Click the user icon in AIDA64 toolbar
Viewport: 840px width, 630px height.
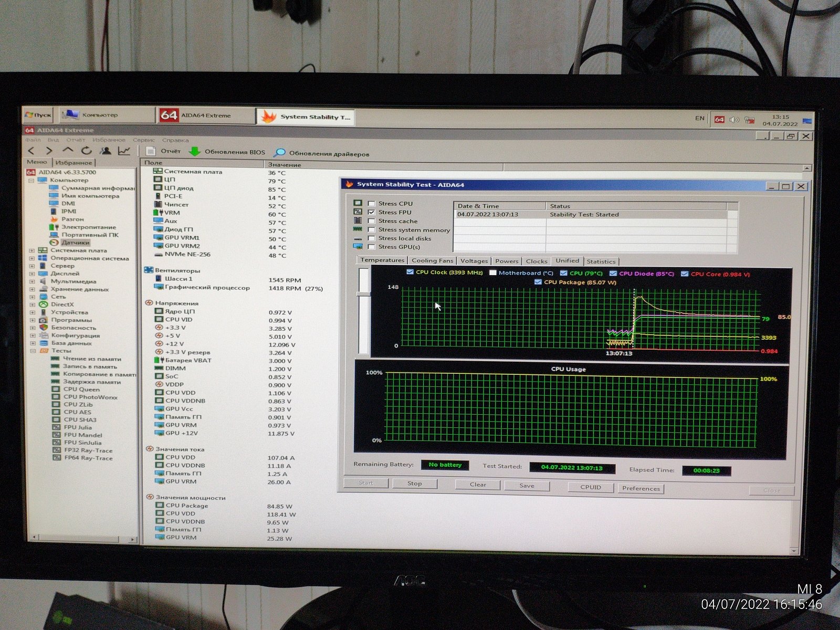tap(106, 151)
